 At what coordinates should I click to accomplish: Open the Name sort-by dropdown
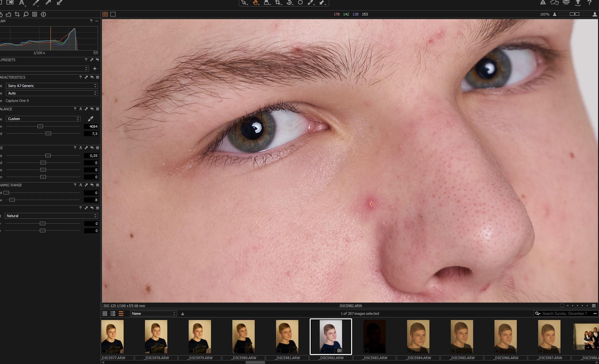153,314
